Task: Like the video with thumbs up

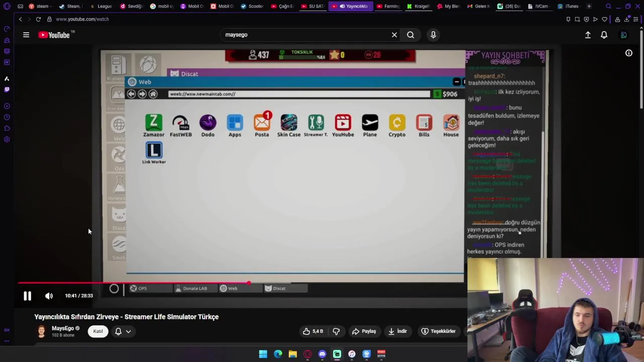Action: [x=312, y=331]
